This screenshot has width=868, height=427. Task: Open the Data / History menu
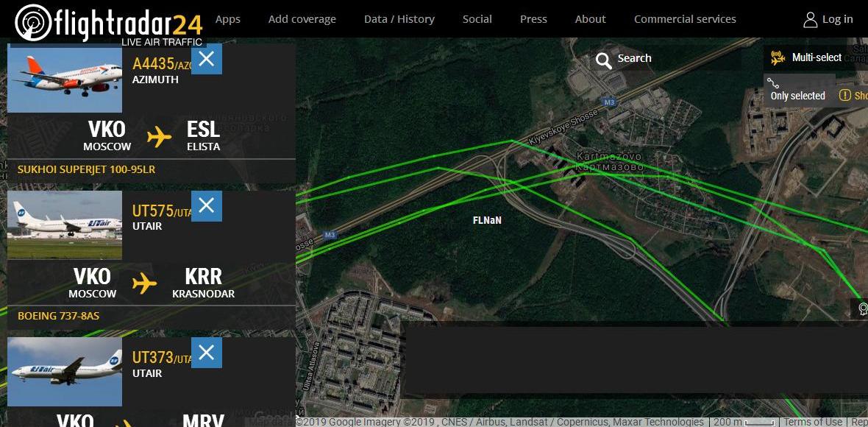click(x=399, y=19)
